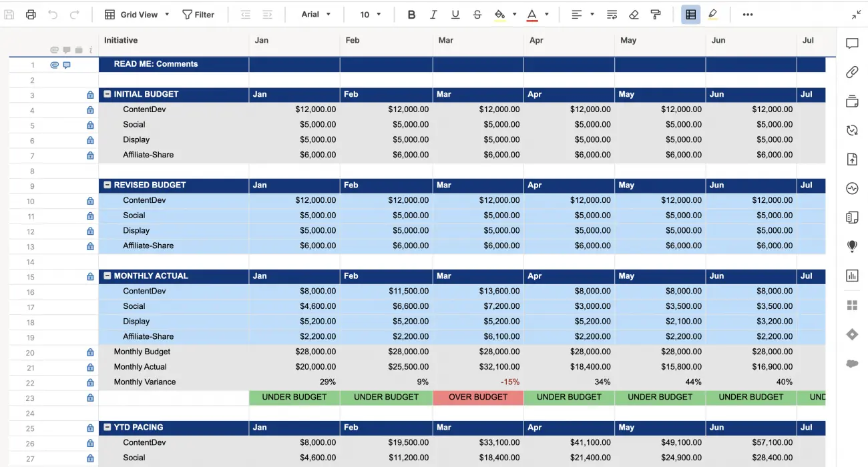
Task: Select the format painter tool
Action: tap(656, 14)
